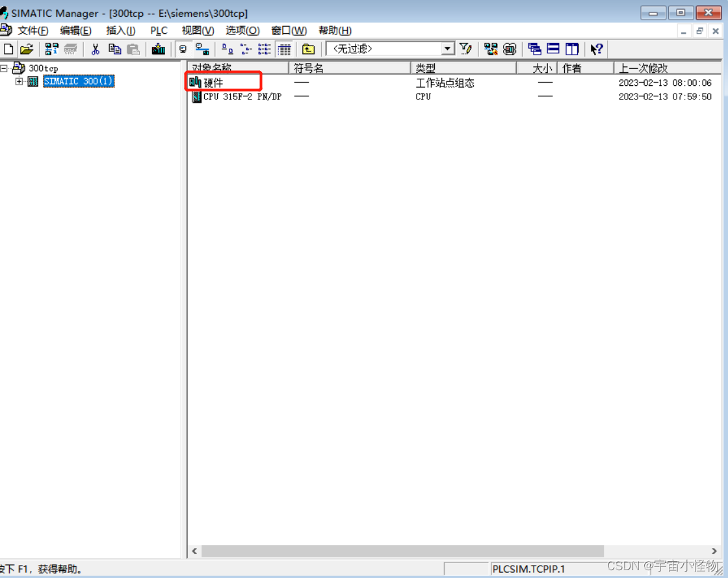
Task: Click the CPU type cell
Action: 423,97
